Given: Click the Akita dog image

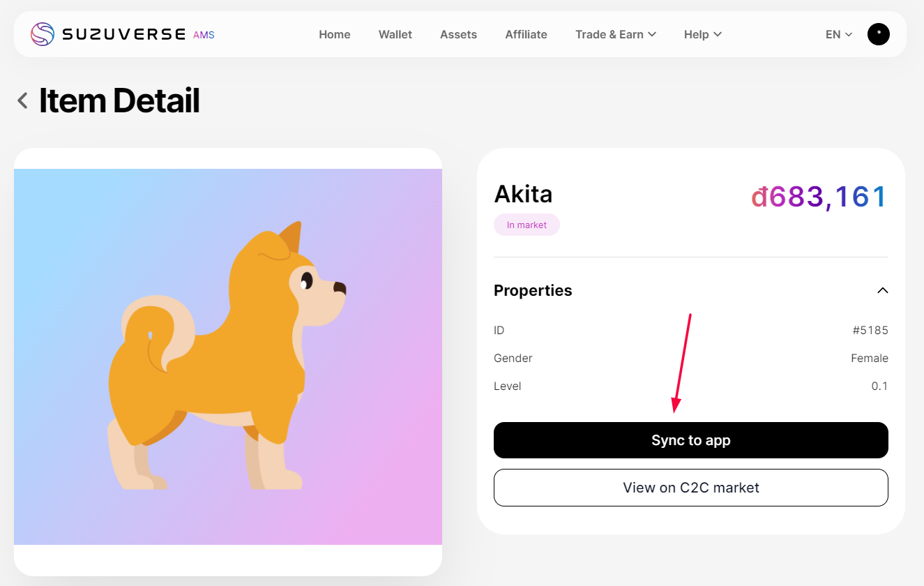Looking at the screenshot, I should point(227,356).
